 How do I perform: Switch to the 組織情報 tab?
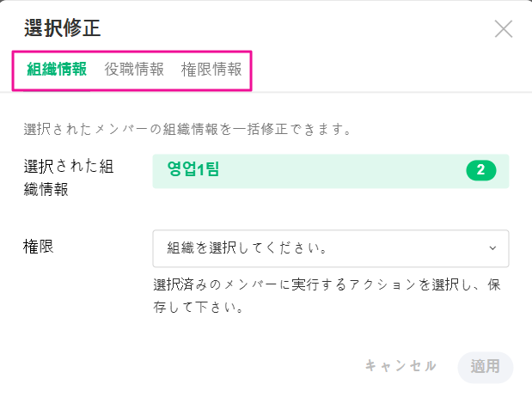point(57,69)
